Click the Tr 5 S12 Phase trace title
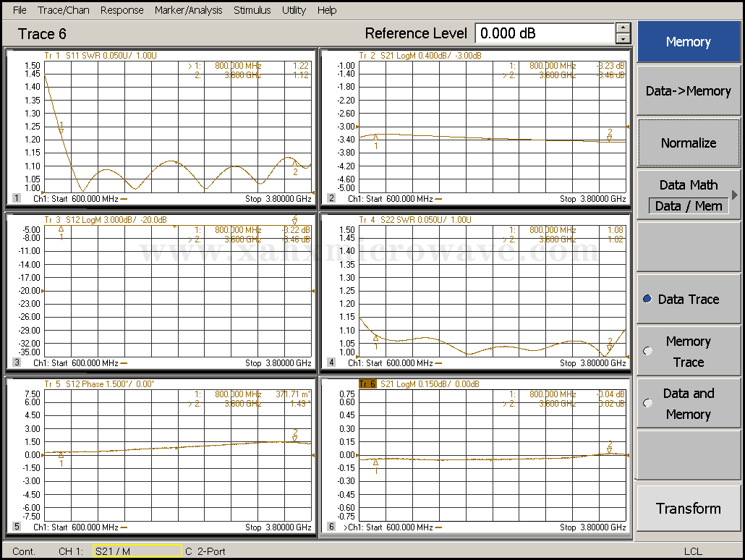The image size is (745, 560). coord(99,383)
